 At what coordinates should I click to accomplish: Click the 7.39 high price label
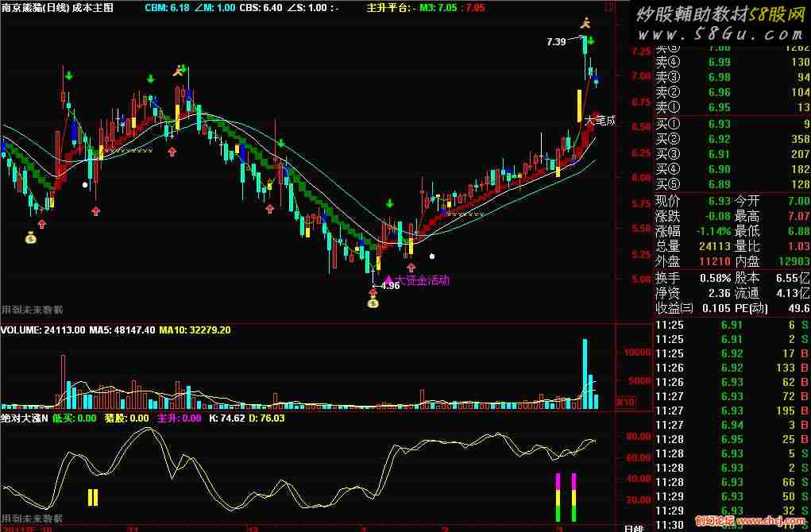click(x=556, y=42)
